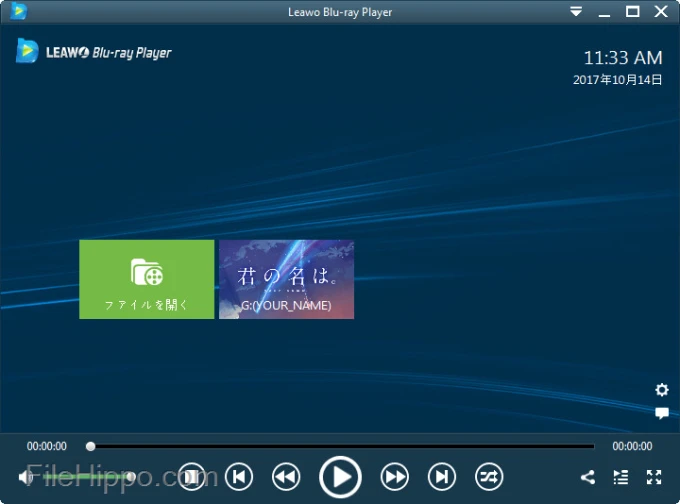
Task: Open the feedback speech-bubble icon
Action: (x=662, y=413)
